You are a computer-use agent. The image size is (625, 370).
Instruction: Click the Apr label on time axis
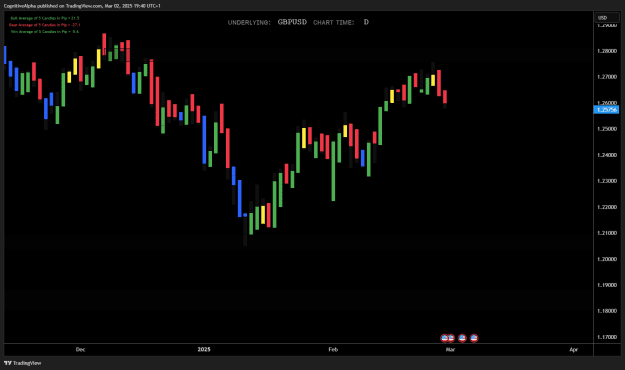[574, 349]
